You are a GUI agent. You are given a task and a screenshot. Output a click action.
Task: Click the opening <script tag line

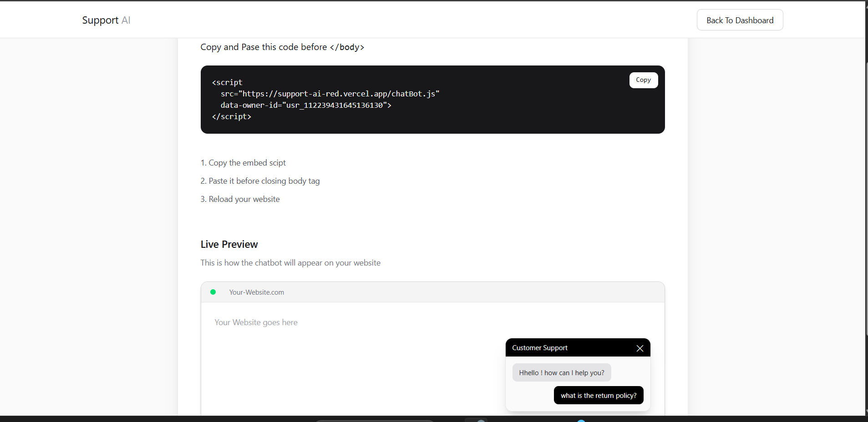pyautogui.click(x=227, y=82)
